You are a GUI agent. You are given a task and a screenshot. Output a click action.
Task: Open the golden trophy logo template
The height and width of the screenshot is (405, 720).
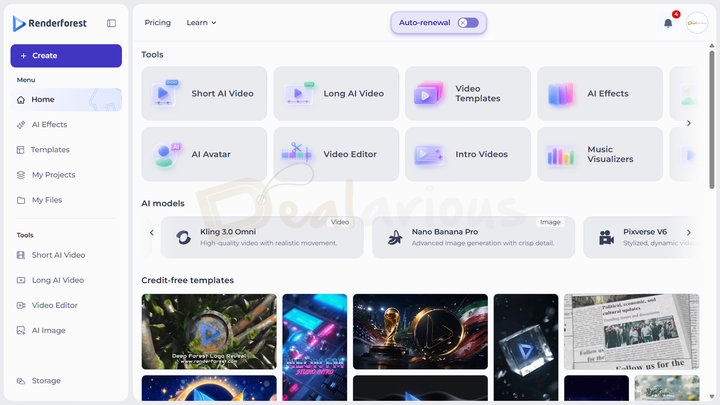coord(420,332)
